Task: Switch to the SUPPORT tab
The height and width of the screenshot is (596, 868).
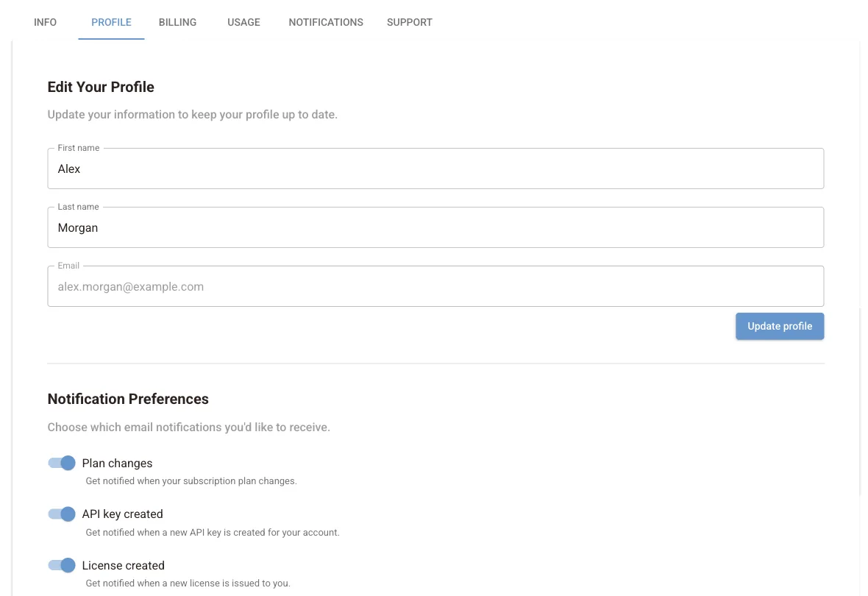Action: [410, 22]
